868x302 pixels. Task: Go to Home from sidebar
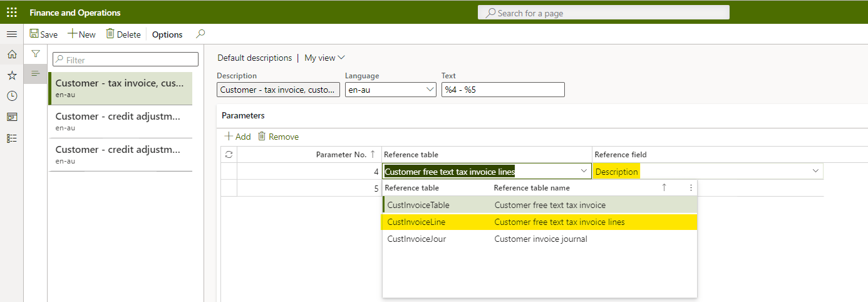[x=12, y=55]
